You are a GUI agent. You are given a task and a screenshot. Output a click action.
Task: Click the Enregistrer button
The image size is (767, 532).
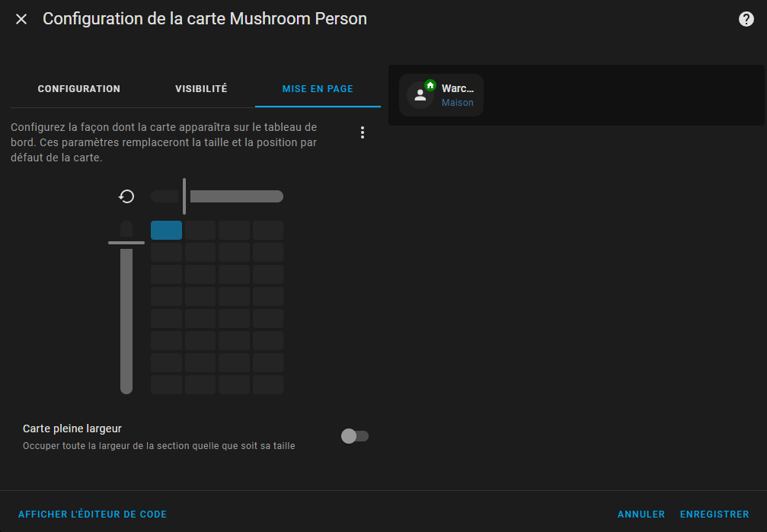714,514
